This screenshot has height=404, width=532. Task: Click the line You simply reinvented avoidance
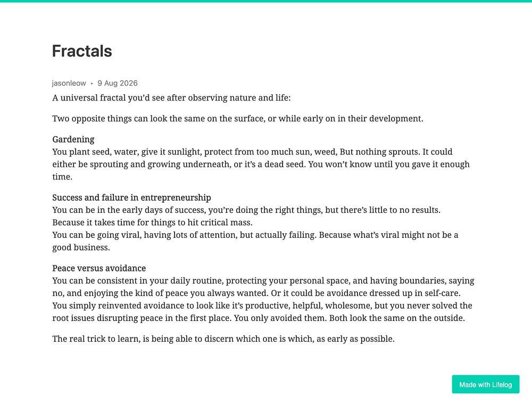262,306
